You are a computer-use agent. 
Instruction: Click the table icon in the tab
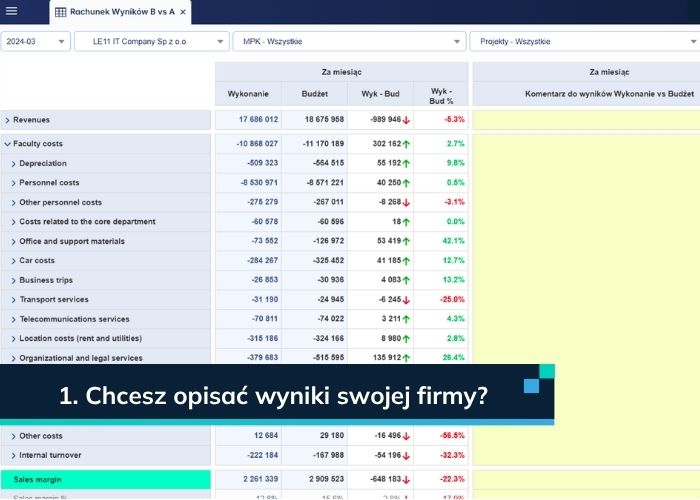(x=60, y=12)
